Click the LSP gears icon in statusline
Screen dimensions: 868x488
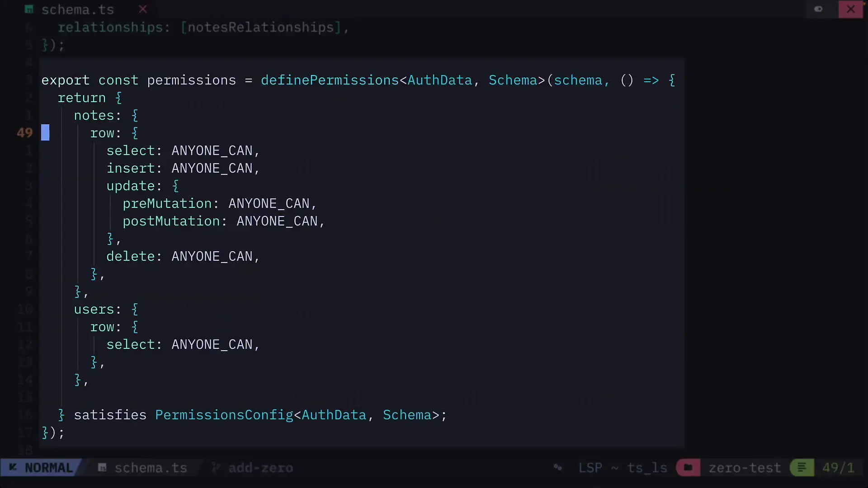tap(558, 468)
